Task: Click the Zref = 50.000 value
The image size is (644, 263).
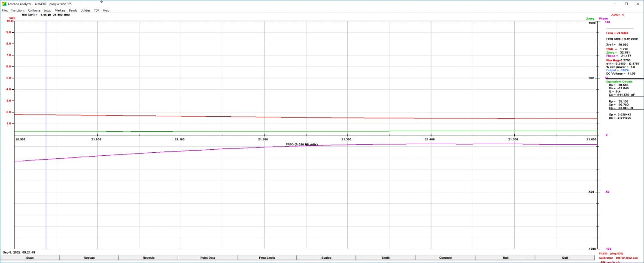Action: click(x=617, y=45)
